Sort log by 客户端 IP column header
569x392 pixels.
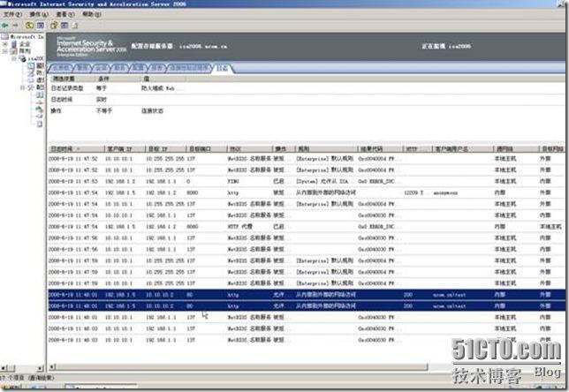click(x=125, y=149)
